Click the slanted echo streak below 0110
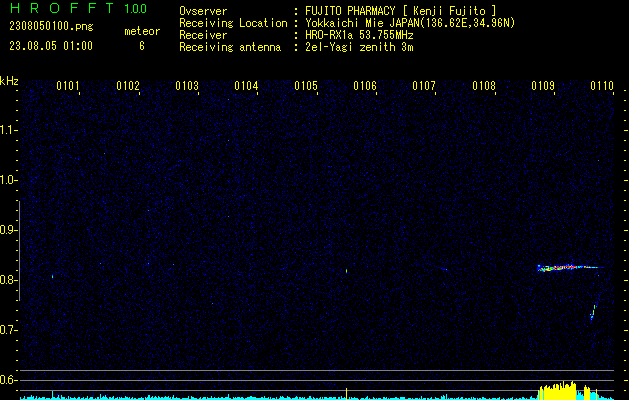This screenshot has height=400, width=629. tap(593, 313)
